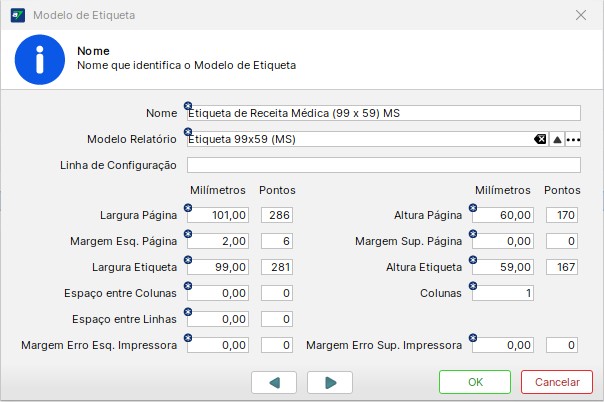Edit Margem Erro Sup. Impressora millimeters field
The image size is (604, 402).
503,345
